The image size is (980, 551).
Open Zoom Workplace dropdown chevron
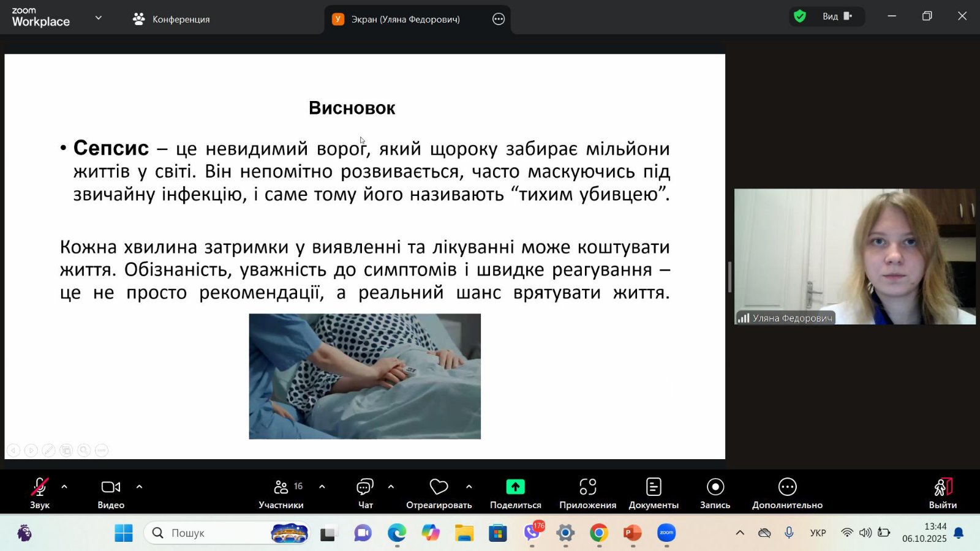coord(98,18)
